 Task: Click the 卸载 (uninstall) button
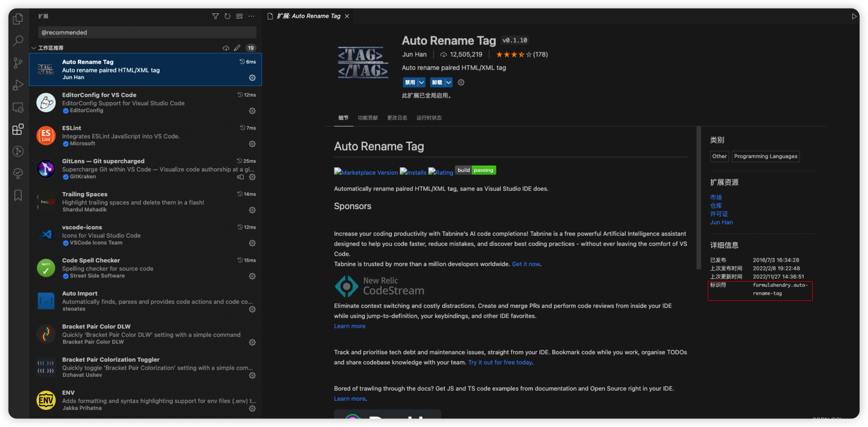[437, 82]
